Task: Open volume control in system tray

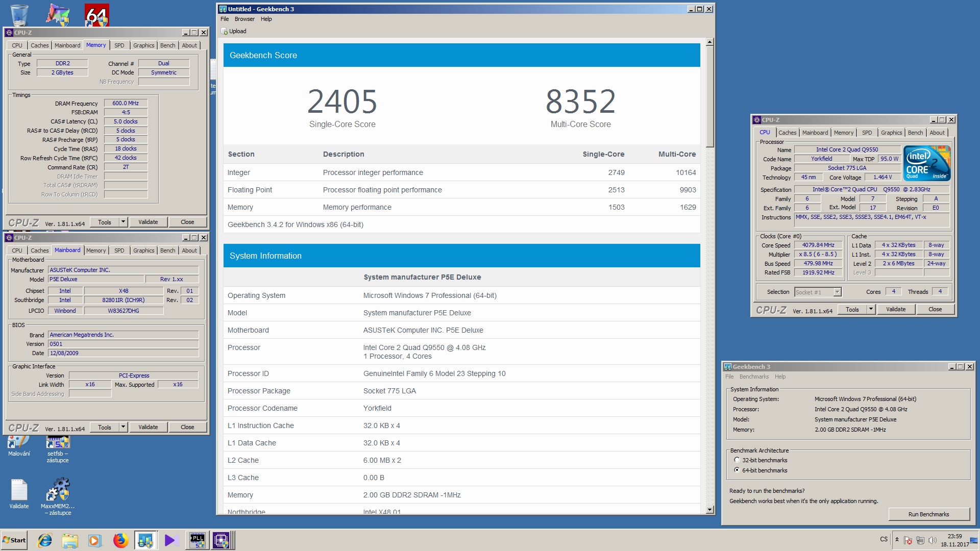Action: (933, 540)
